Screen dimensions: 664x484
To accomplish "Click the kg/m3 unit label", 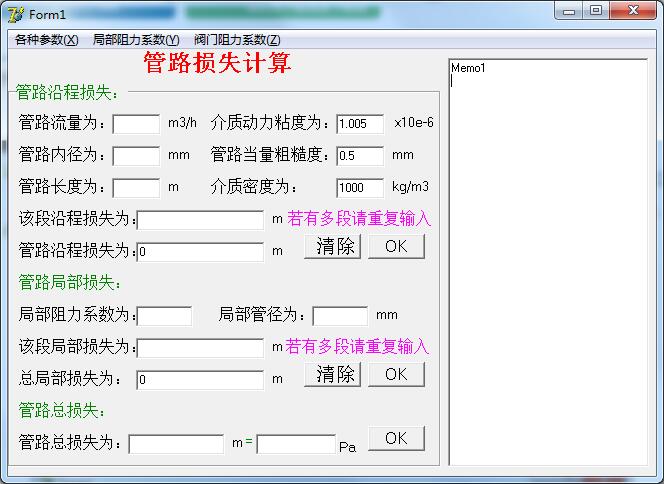I will point(410,187).
